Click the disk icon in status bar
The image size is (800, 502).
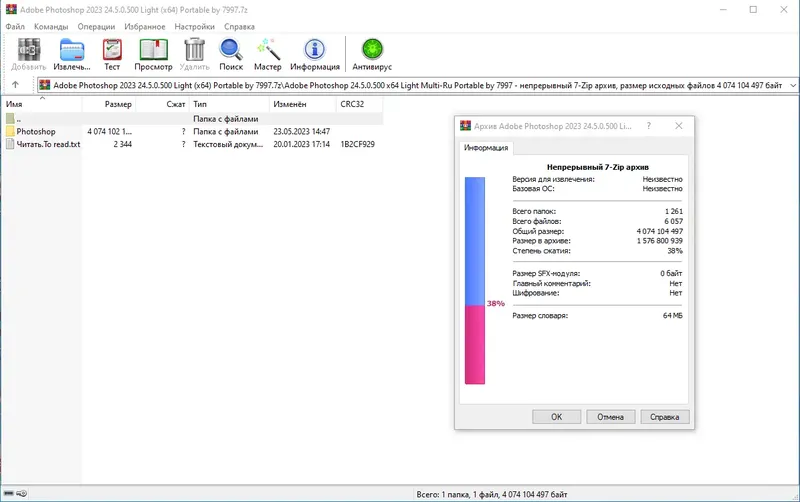tap(9, 493)
